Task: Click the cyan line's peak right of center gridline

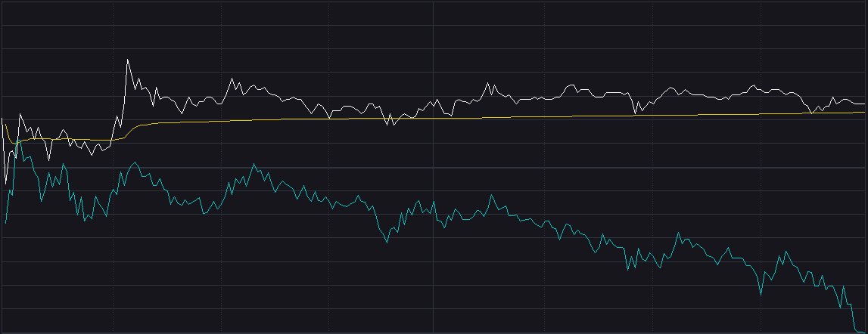Action: click(x=492, y=195)
